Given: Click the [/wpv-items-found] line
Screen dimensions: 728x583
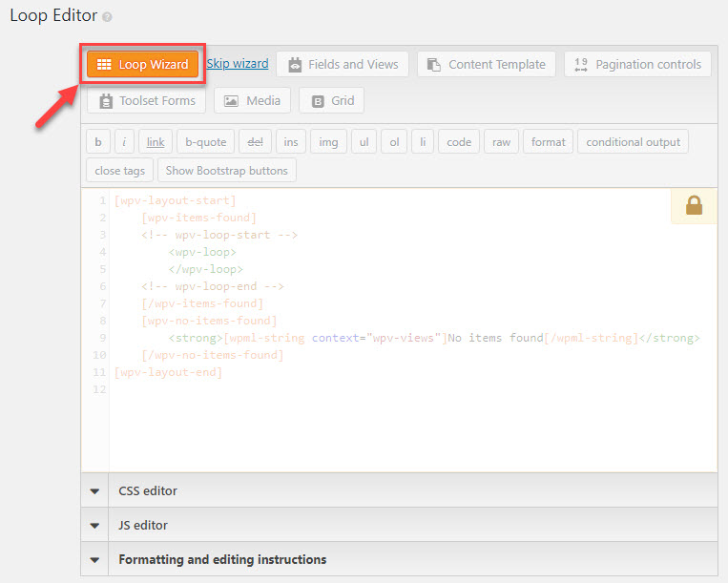Looking at the screenshot, I should click(x=202, y=303).
